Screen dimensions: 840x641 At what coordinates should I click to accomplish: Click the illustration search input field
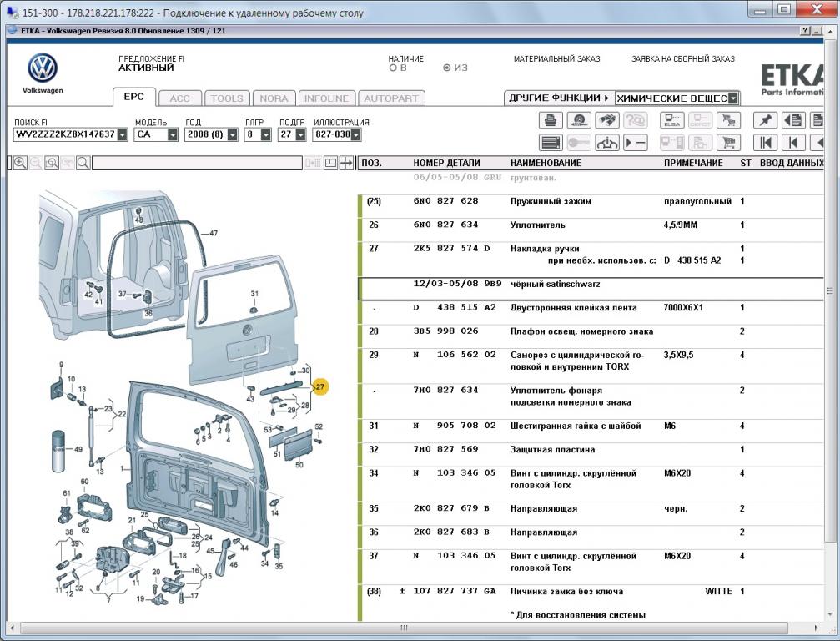[x=197, y=163]
